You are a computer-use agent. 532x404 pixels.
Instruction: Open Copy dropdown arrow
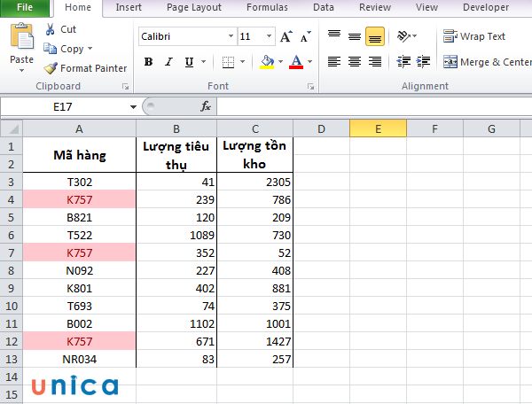[90, 49]
